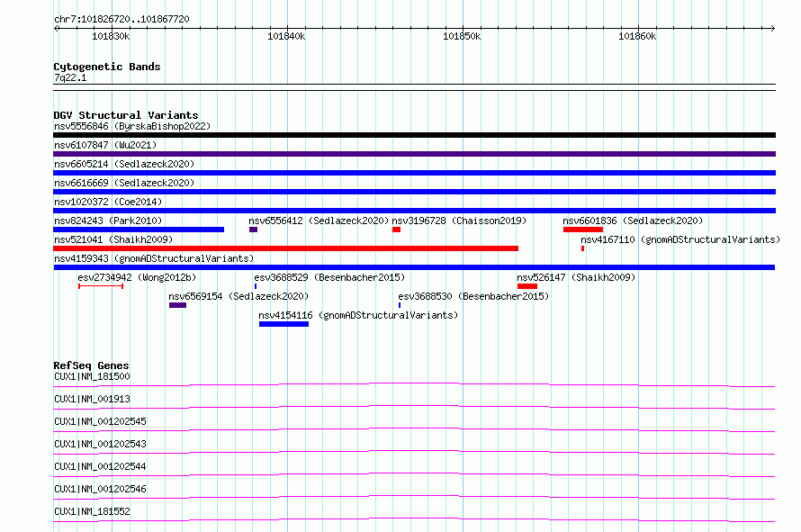The height and width of the screenshot is (532, 801).
Task: Open the nsv6556412 (Sedlazeck2020) label
Action: [x=319, y=221]
